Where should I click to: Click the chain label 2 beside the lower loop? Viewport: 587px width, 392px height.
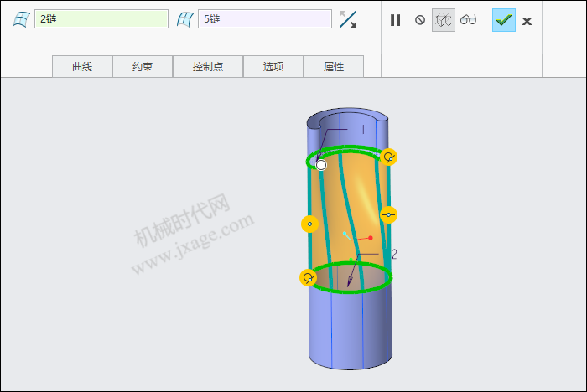coord(394,255)
